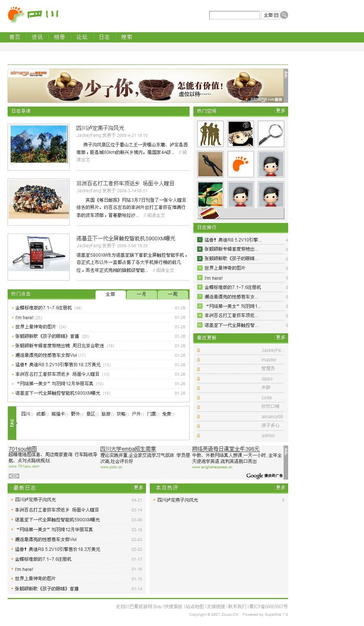Click user icon beside admin
The image size is (364, 626).
click(198, 436)
